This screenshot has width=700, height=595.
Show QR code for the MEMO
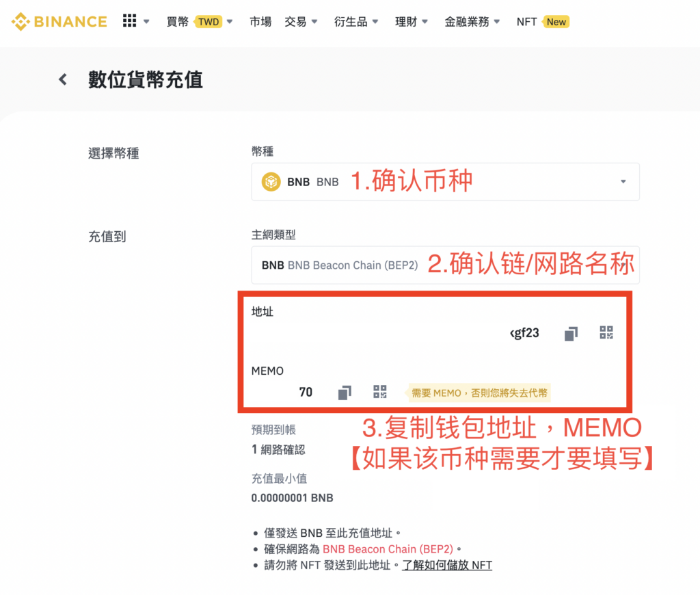coord(380,392)
